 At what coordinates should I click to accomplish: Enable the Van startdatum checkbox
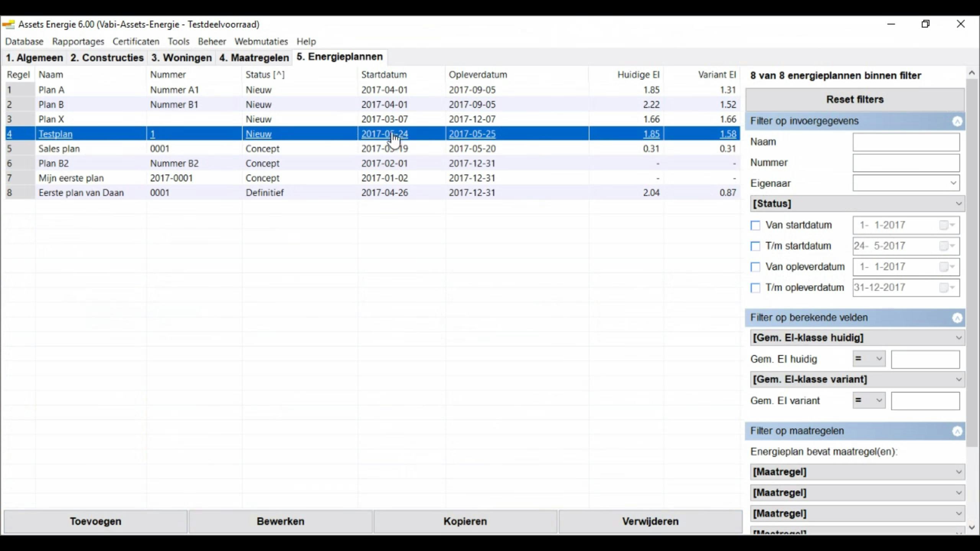(x=755, y=225)
